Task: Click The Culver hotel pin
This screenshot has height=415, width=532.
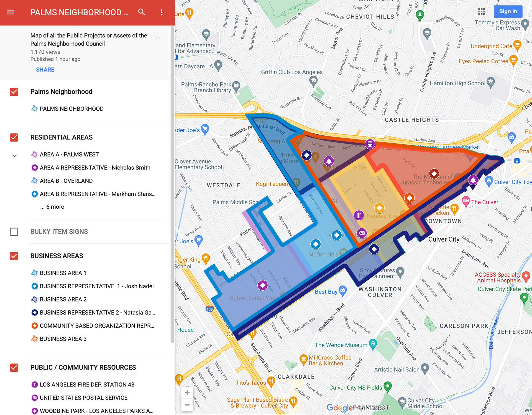Action: pos(466,202)
